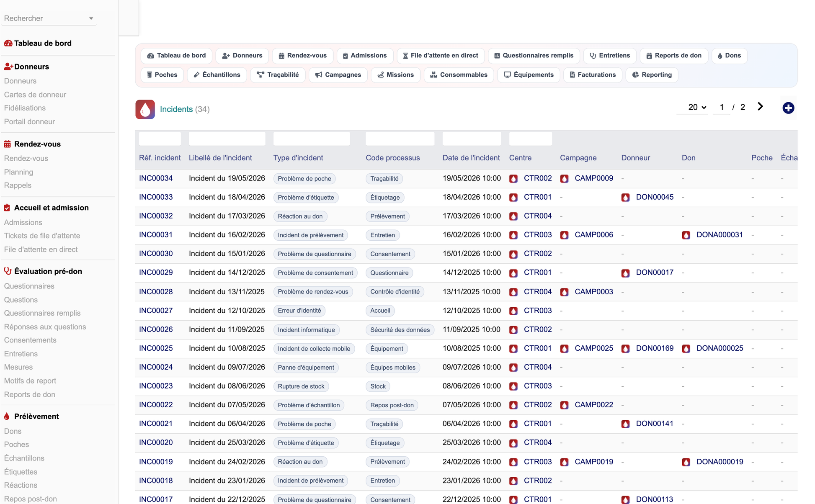
Task: Click campaign icon beside CAMP0009
Action: point(564,179)
